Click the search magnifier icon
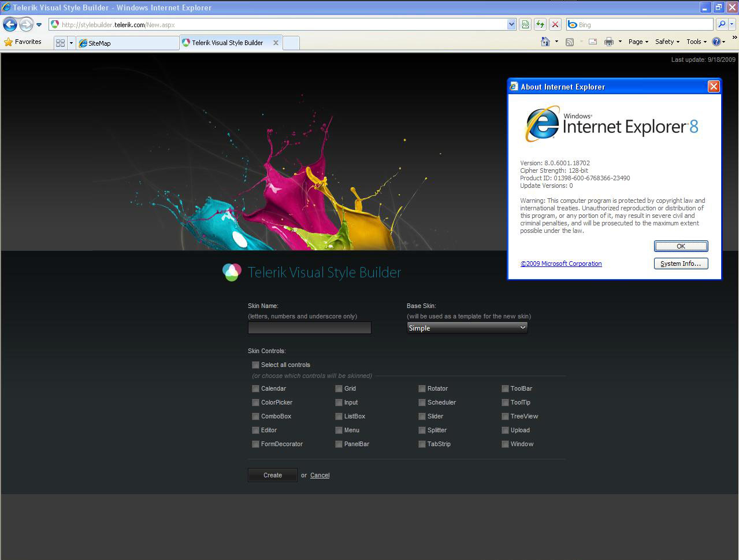 pos(721,24)
